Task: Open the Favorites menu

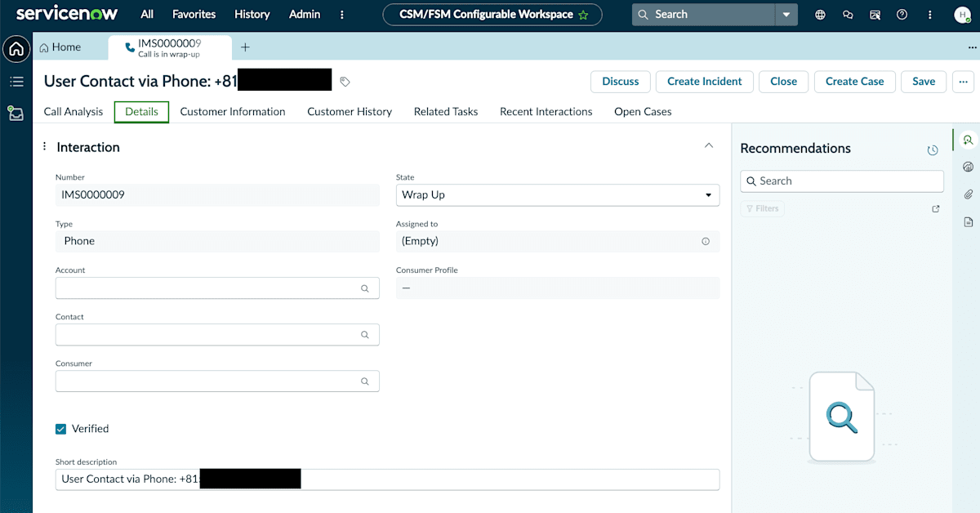Action: point(194,15)
